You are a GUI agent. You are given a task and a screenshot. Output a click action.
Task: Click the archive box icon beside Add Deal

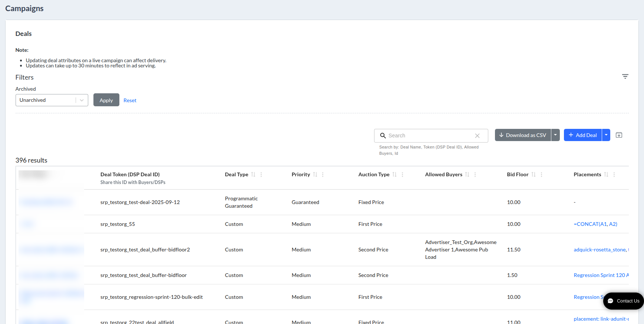619,135
